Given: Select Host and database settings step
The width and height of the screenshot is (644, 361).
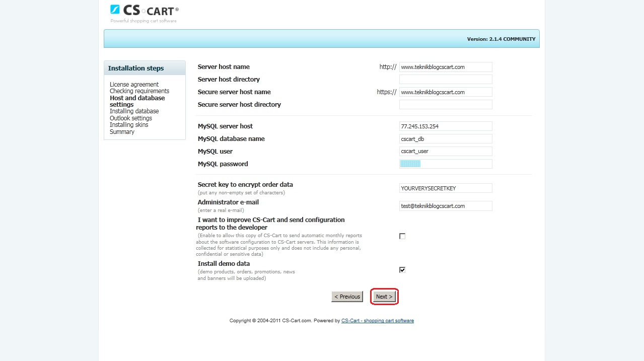Looking at the screenshot, I should click(137, 101).
